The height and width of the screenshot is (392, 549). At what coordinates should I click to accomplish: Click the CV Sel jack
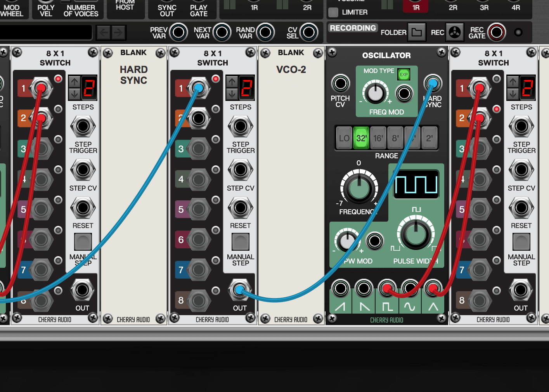pos(309,33)
